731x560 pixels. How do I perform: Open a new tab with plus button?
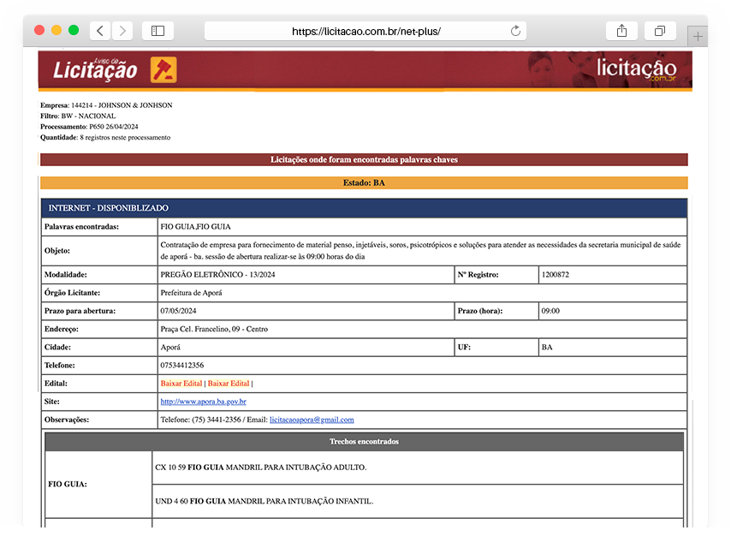[x=698, y=36]
